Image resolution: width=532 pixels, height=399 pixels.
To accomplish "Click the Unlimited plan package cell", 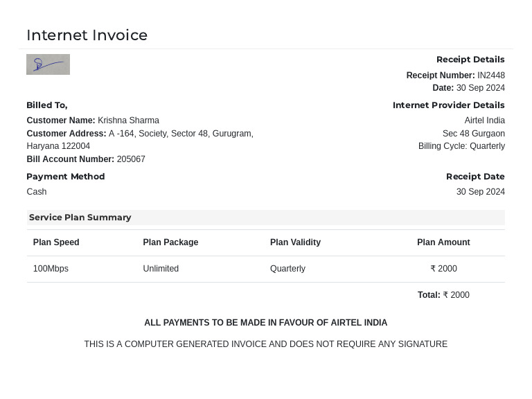I will (x=161, y=269).
